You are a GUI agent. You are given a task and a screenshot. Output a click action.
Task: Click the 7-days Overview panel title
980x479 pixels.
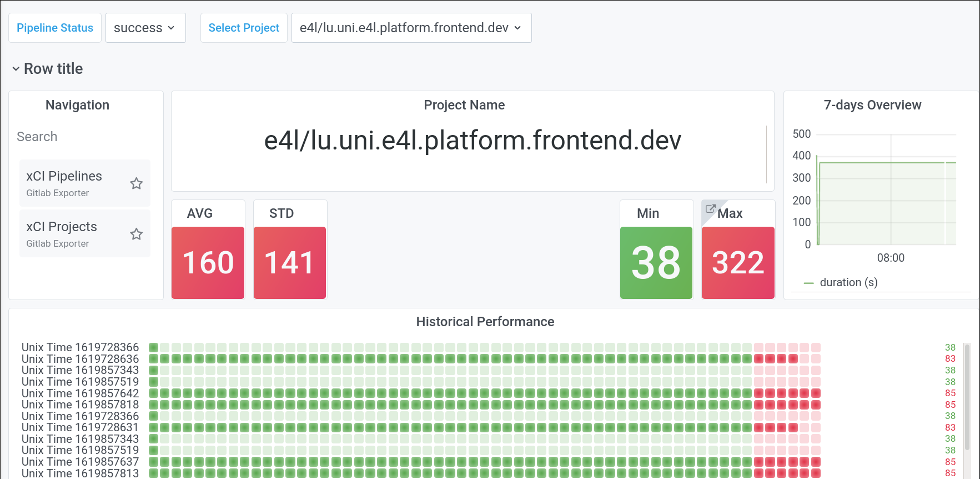(872, 105)
